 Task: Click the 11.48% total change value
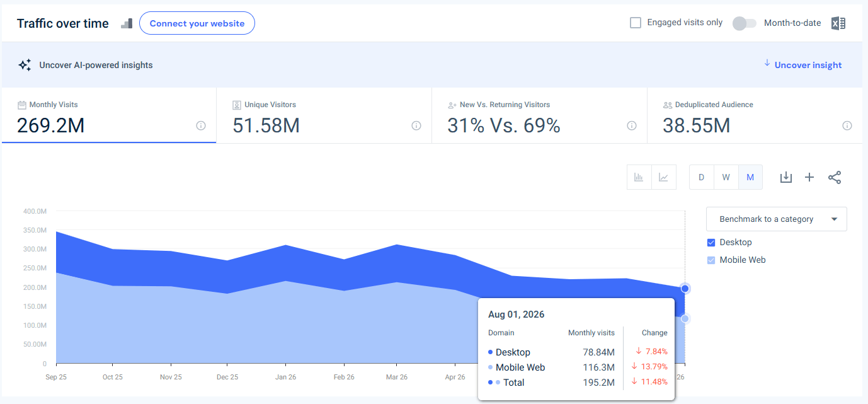(x=655, y=383)
